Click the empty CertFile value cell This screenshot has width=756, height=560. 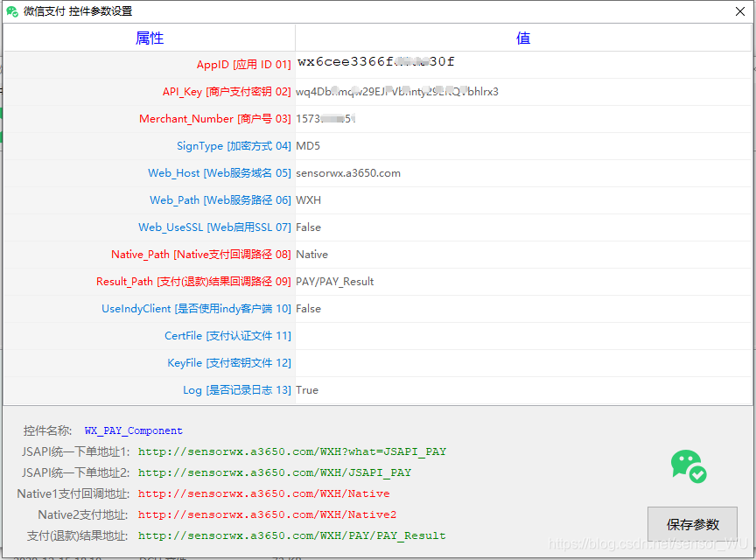click(x=523, y=336)
